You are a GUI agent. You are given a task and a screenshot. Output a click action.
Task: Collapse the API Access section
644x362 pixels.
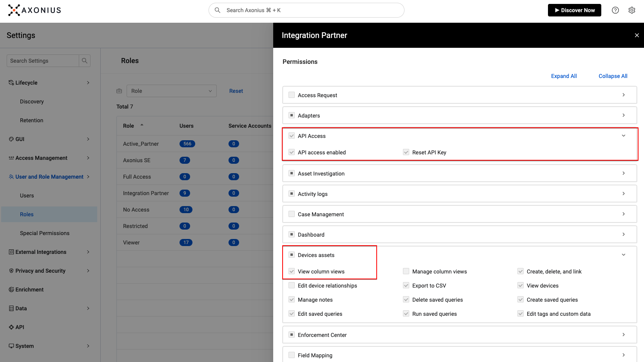(623, 136)
